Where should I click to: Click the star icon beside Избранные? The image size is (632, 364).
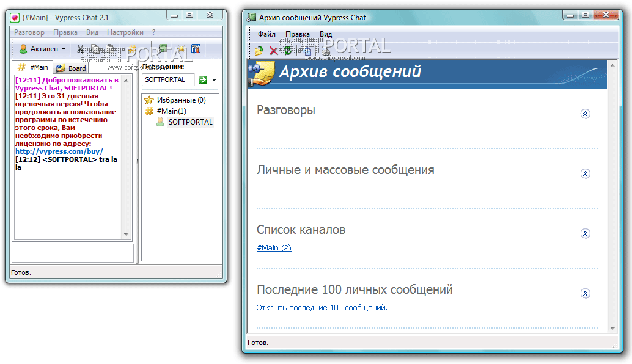[149, 100]
